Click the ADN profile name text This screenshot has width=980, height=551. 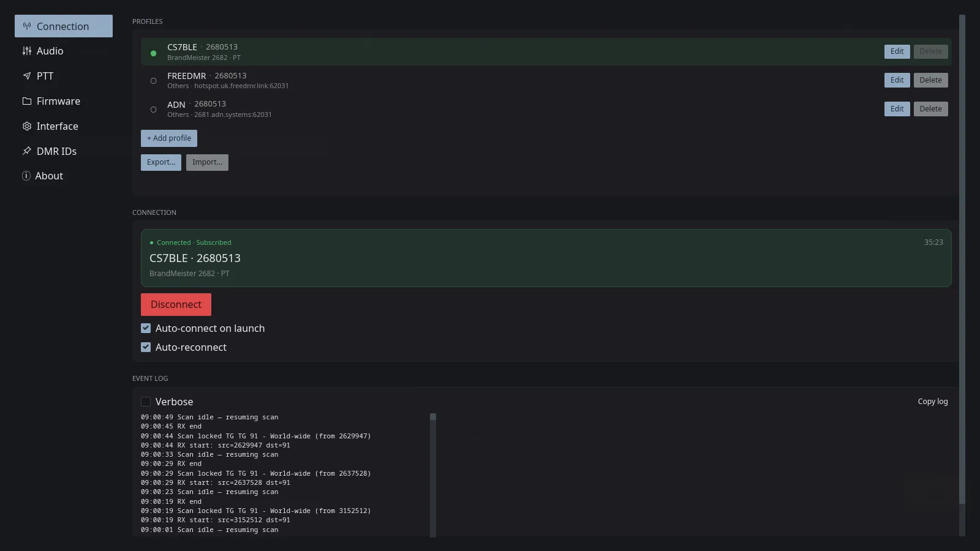click(176, 105)
